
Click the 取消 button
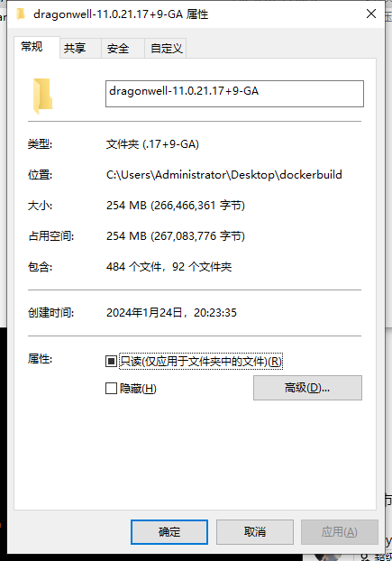point(255,532)
